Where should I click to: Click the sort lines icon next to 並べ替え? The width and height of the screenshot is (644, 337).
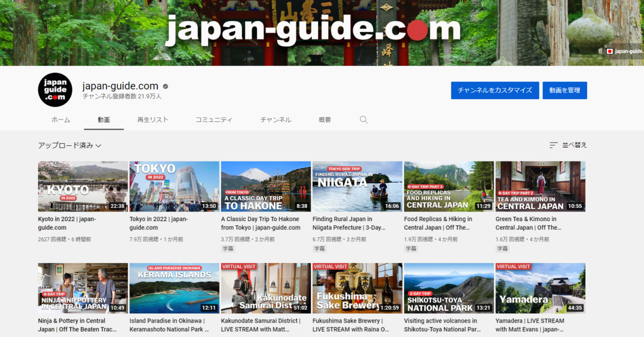coord(553,145)
